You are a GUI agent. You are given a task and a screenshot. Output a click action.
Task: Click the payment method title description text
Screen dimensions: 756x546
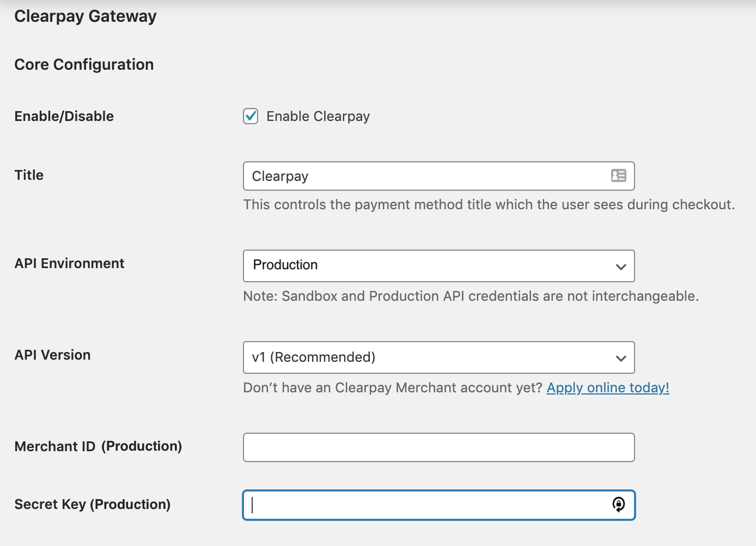489,204
